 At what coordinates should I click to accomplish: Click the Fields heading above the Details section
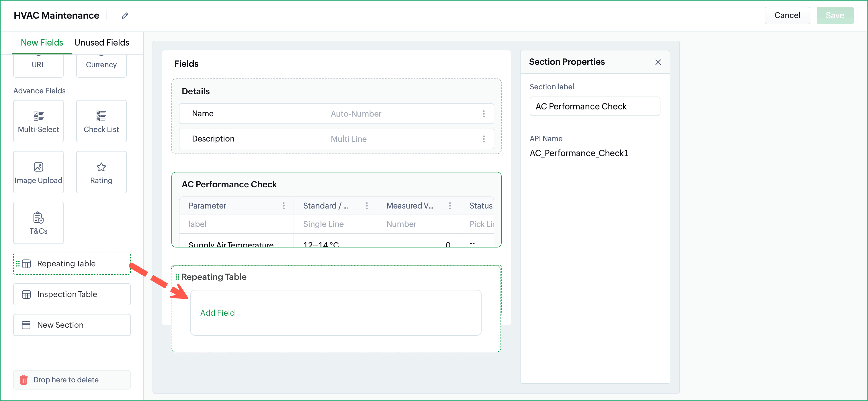[x=186, y=64]
